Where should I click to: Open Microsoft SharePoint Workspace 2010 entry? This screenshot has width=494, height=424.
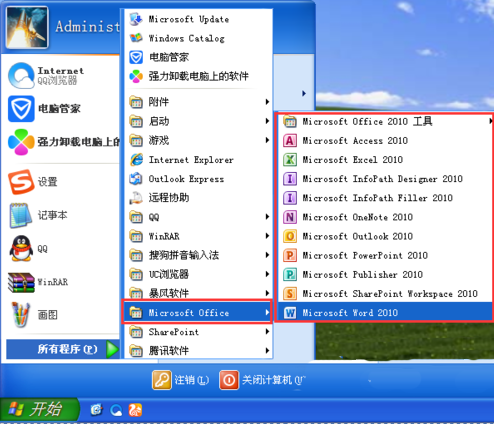(x=385, y=294)
